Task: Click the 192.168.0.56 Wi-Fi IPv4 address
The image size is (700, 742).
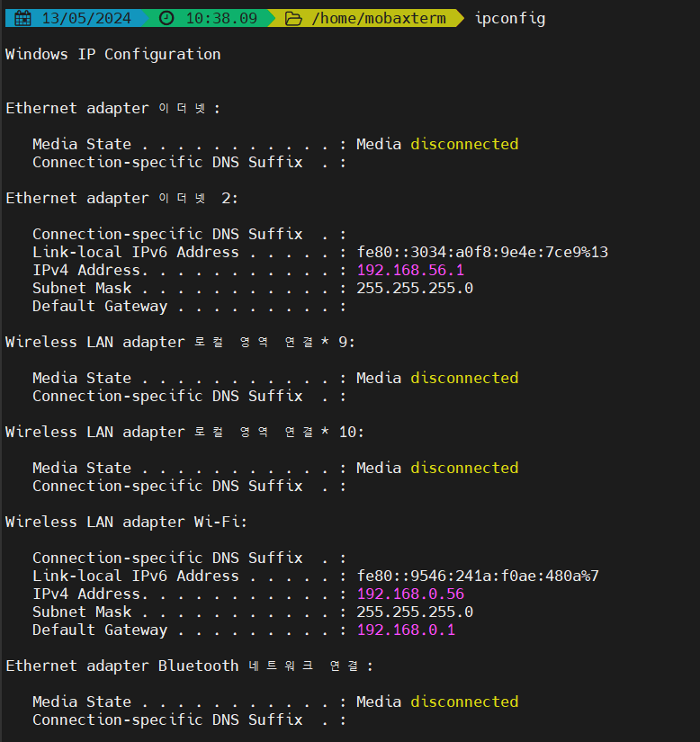Action: [x=410, y=594]
